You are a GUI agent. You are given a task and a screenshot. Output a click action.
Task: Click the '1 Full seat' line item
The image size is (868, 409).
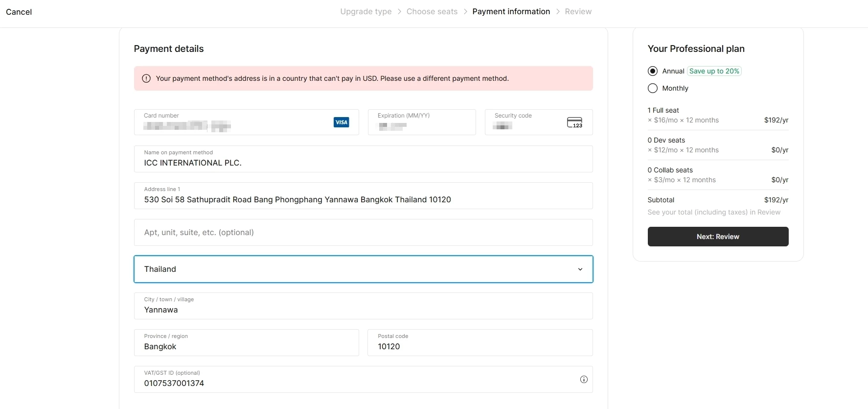point(663,110)
